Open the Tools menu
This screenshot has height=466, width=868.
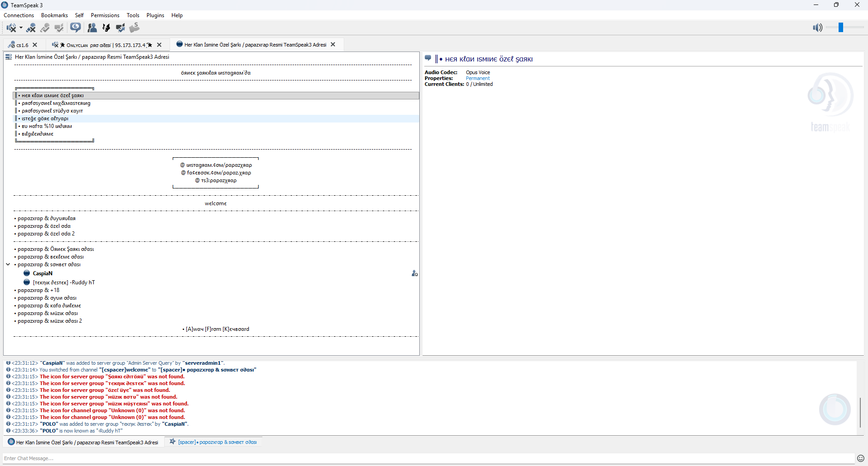tap(133, 15)
